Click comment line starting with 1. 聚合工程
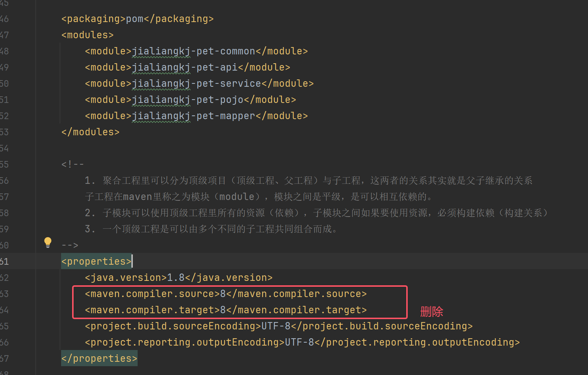 pyautogui.click(x=309, y=181)
